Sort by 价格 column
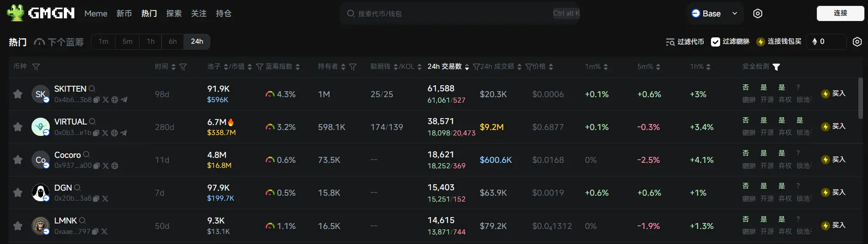Image resolution: width=868 pixels, height=244 pixels. pos(551,67)
